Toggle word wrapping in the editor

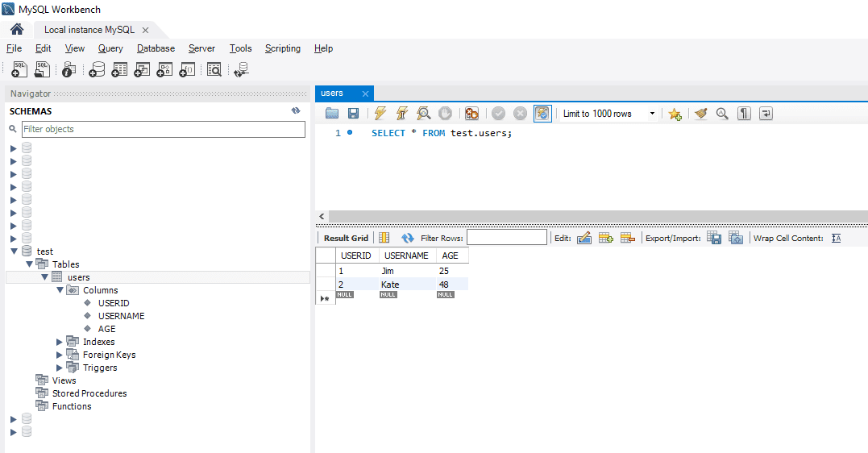766,114
